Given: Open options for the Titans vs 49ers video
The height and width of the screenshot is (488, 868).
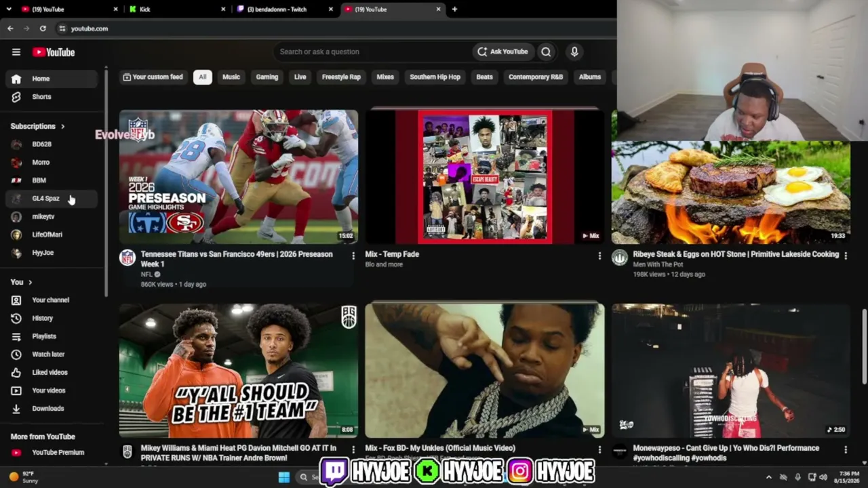Looking at the screenshot, I should (353, 256).
